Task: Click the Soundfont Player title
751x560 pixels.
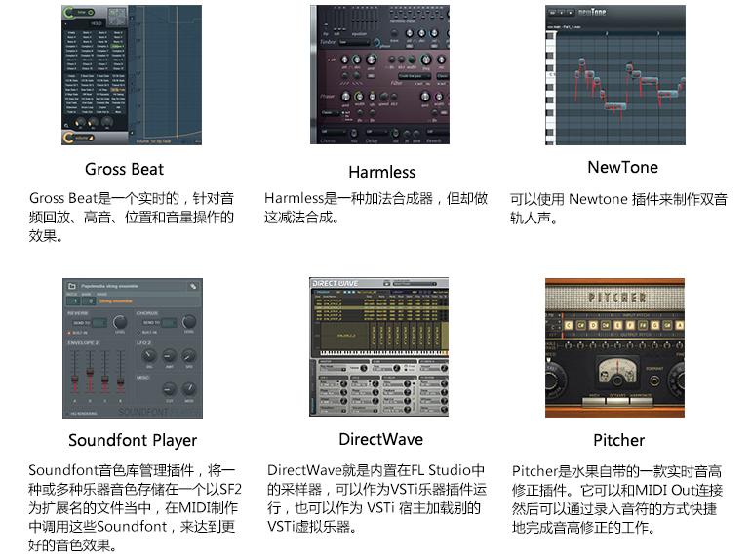Action: (133, 440)
